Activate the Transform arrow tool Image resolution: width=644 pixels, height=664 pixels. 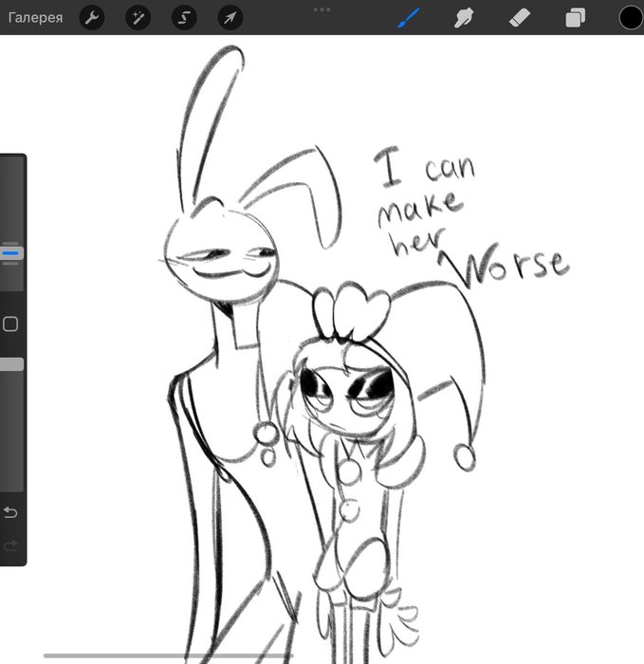[230, 18]
